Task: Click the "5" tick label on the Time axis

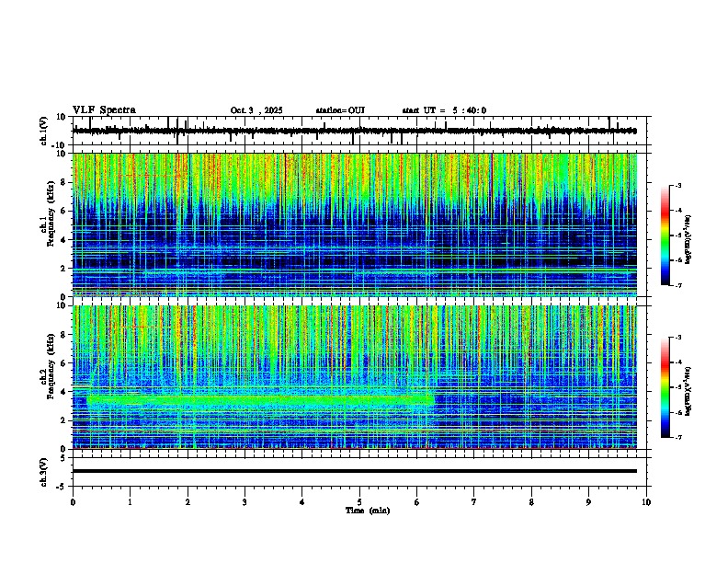Action: 359,502
